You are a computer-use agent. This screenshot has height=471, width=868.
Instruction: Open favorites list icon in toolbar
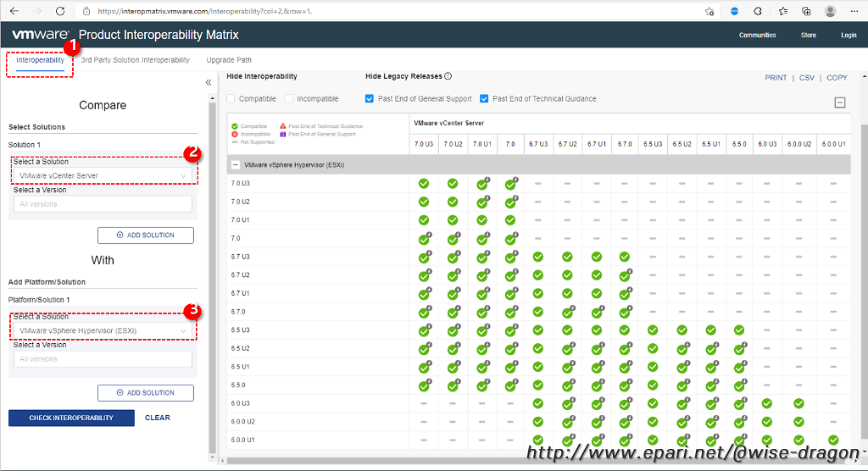[782, 11]
